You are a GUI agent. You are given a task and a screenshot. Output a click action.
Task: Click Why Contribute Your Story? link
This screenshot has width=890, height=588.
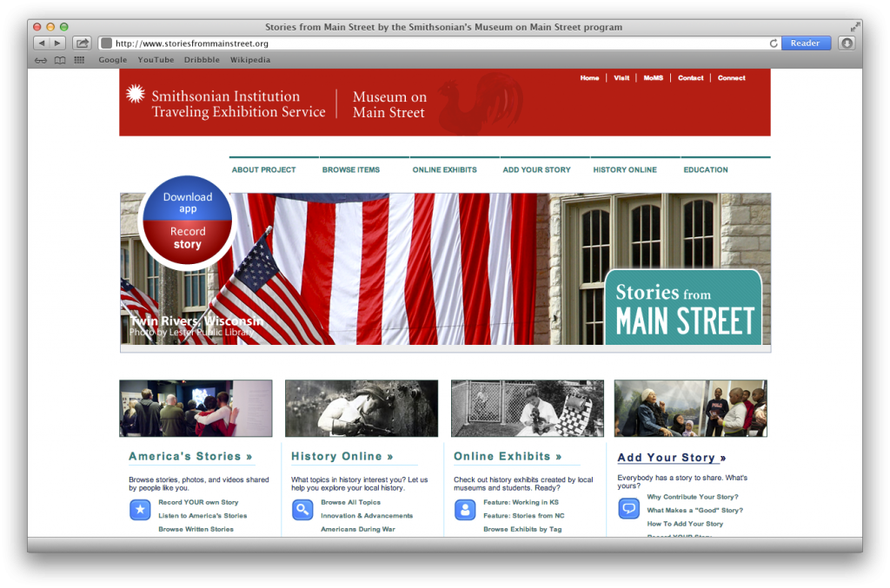pyautogui.click(x=693, y=498)
